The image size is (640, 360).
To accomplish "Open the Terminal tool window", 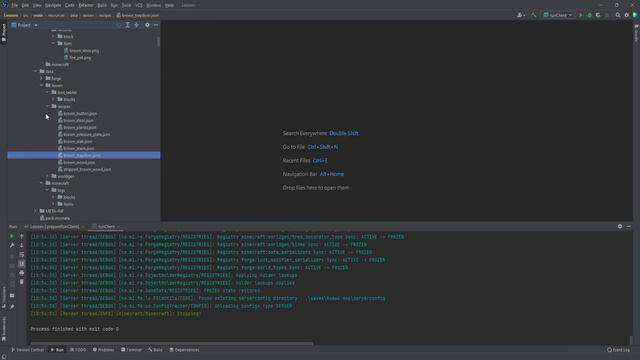I will coord(131,350).
